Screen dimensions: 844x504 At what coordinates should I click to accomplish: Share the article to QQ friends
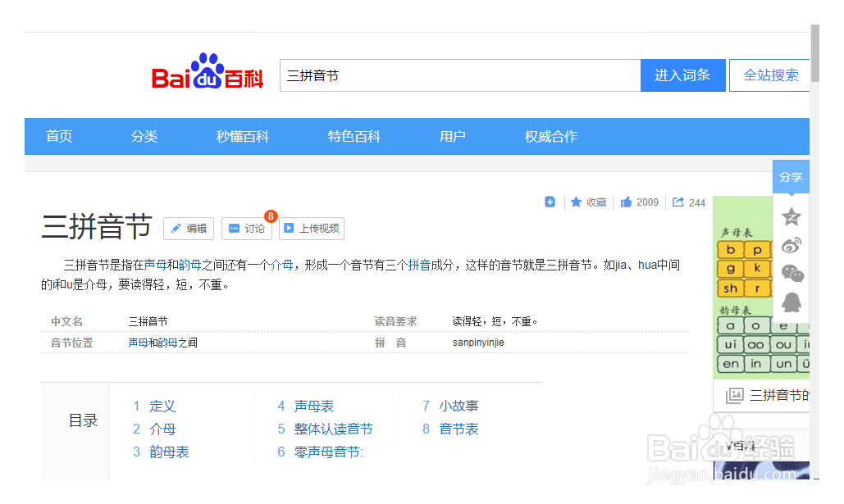(791, 302)
